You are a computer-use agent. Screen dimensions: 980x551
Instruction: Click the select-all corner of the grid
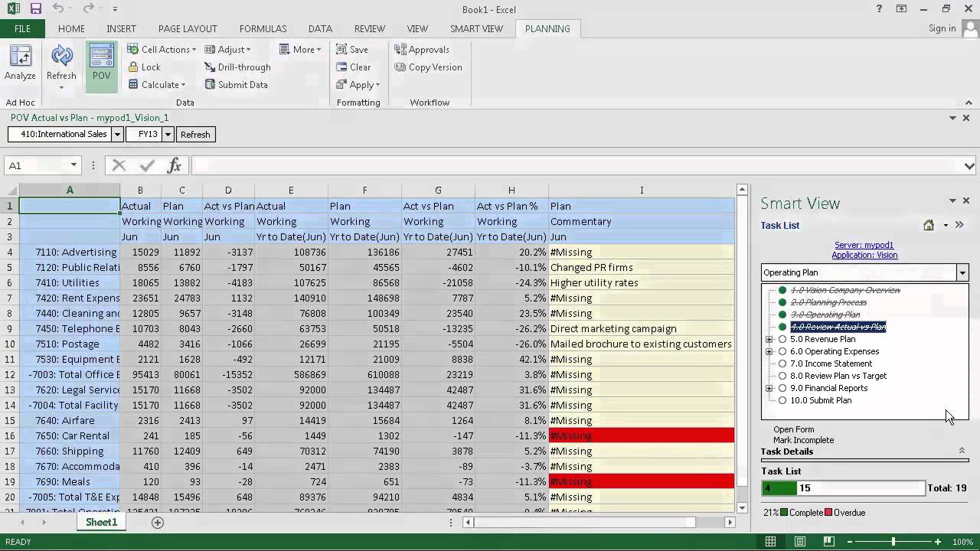click(9, 190)
